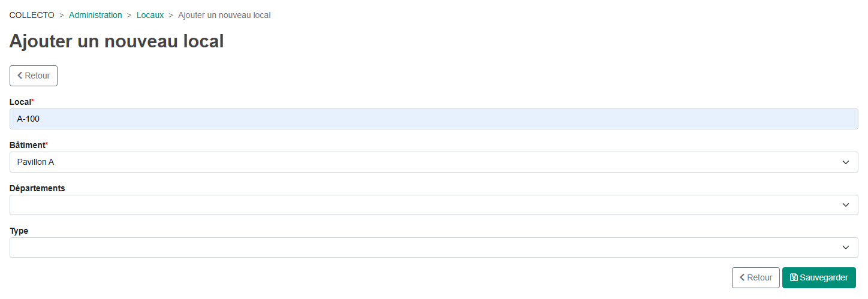Open the empty Type dropdown
868x299 pixels.
(420, 247)
